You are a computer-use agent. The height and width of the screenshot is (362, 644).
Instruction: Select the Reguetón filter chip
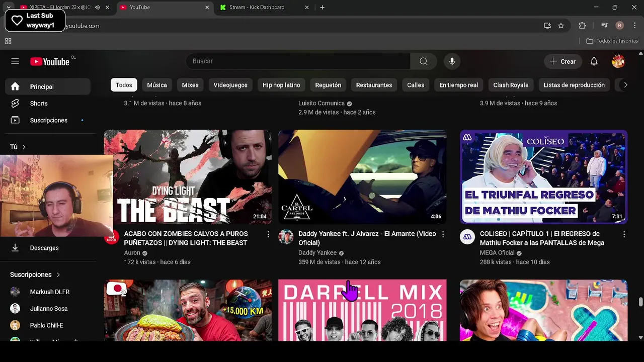328,85
